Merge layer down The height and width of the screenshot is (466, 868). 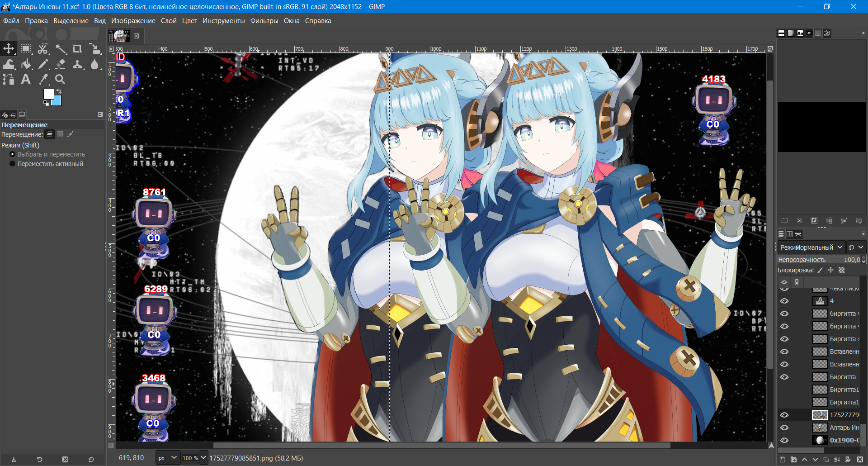pyautogui.click(x=837, y=460)
